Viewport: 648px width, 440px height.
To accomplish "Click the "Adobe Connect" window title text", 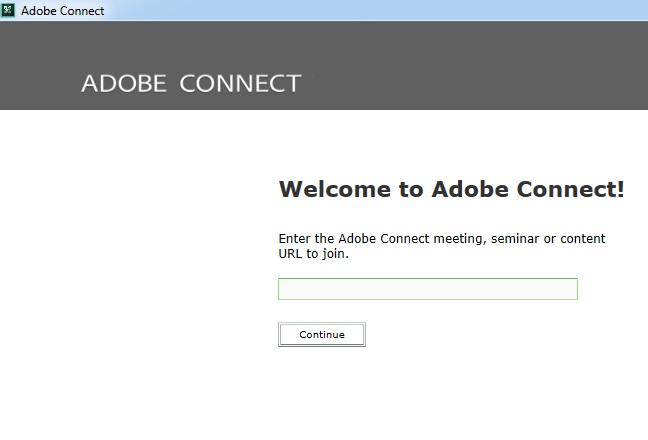I will tap(62, 11).
